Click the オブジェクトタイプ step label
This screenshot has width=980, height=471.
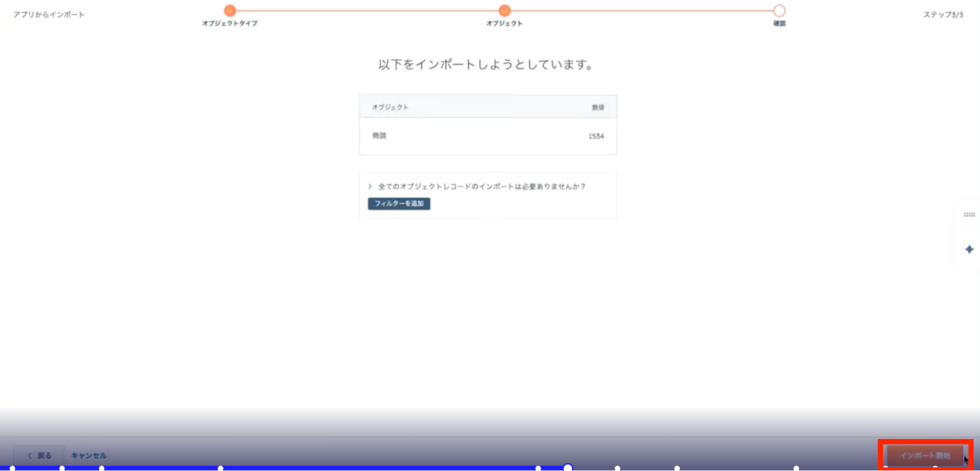click(230, 23)
